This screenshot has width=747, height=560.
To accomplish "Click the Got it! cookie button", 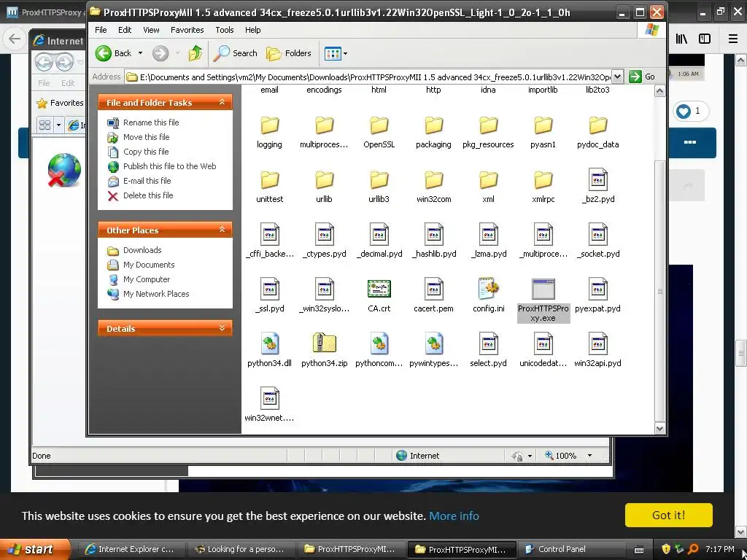I will click(x=668, y=516).
